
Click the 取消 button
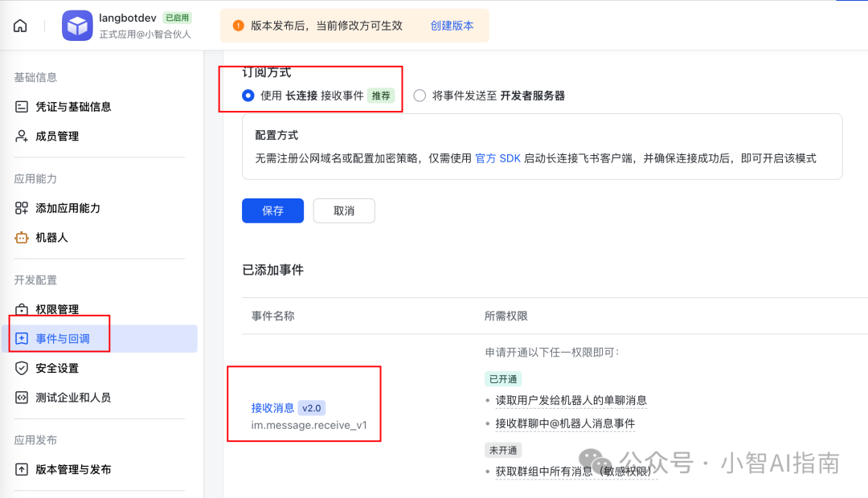point(344,210)
